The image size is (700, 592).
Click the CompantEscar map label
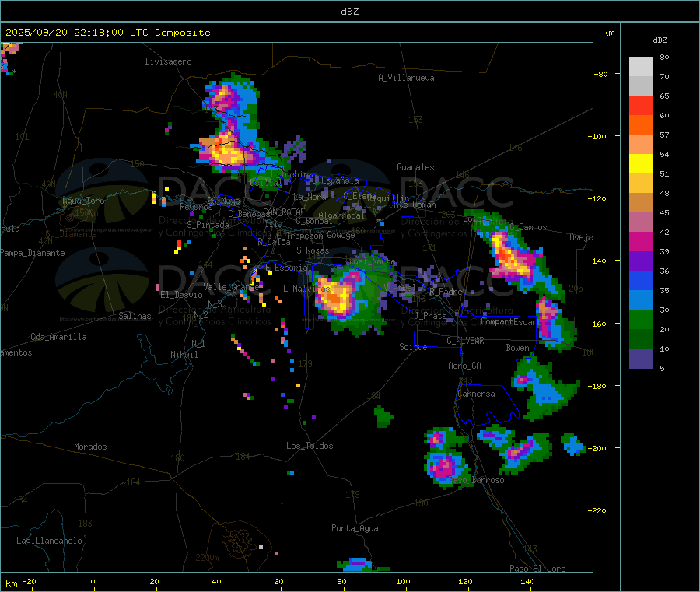pos(509,321)
